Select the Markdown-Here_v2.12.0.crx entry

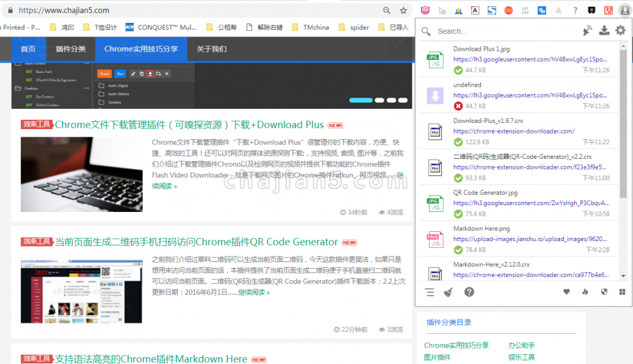click(x=519, y=269)
